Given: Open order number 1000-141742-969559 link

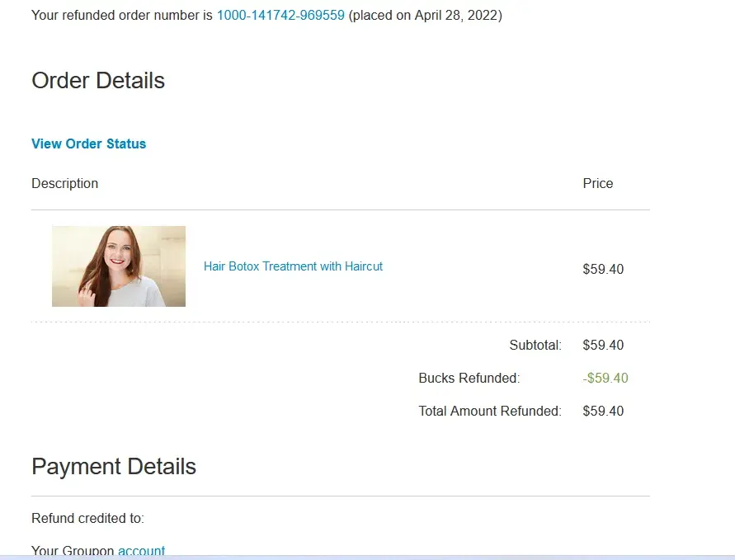Looking at the screenshot, I should [280, 15].
